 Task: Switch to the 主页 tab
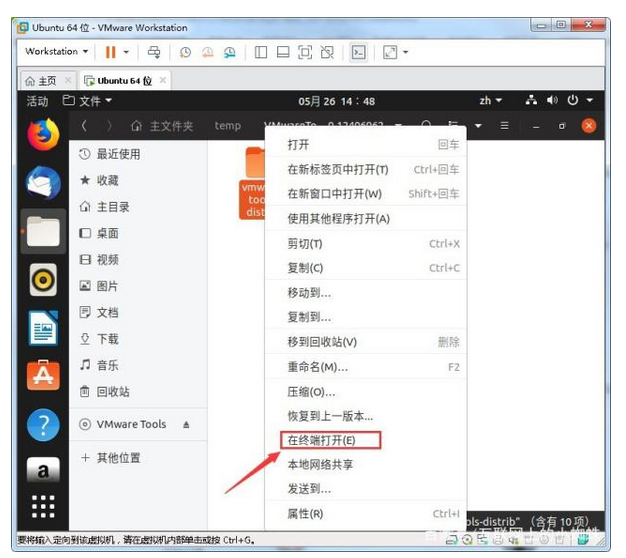47,81
